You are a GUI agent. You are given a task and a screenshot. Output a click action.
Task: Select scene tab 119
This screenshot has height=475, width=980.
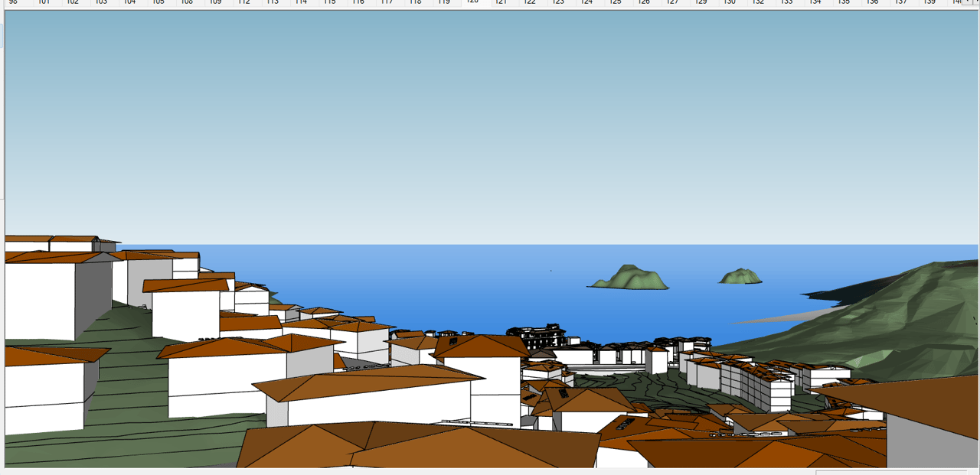[x=444, y=2]
